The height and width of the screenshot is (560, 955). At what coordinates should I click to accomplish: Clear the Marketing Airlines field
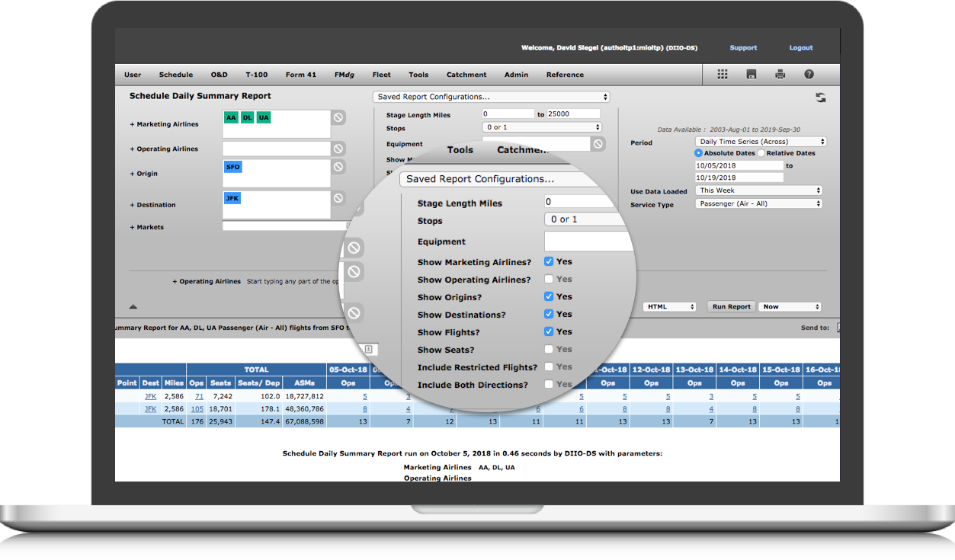coord(338,117)
